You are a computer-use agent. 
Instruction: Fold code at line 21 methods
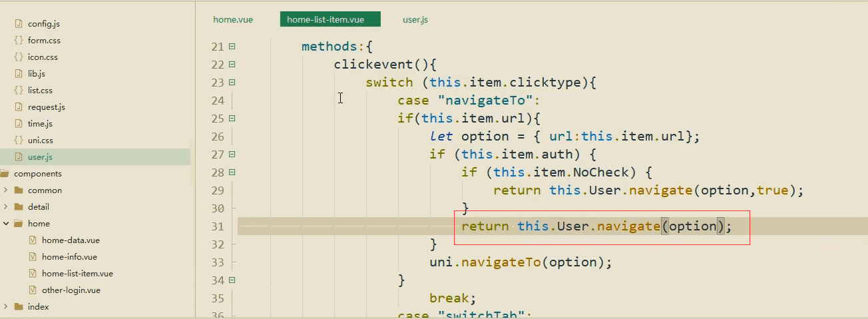[232, 47]
